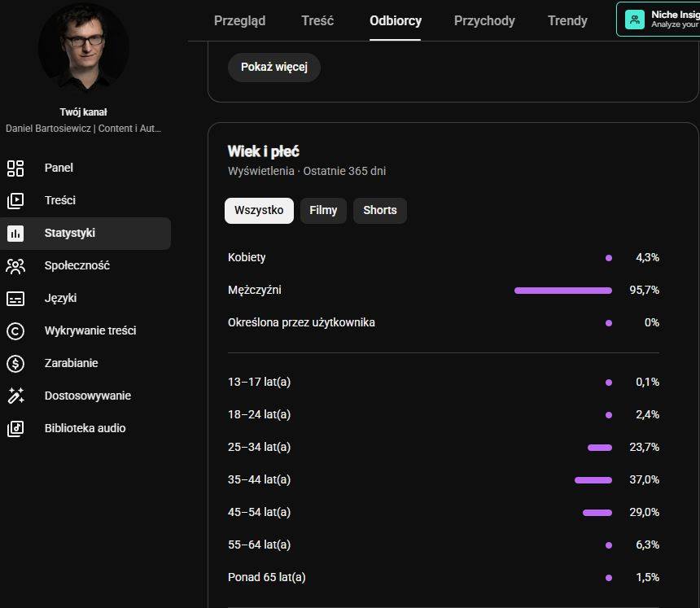Image resolution: width=700 pixels, height=608 pixels.
Task: Open Społeczność menu item text
Action: [77, 265]
